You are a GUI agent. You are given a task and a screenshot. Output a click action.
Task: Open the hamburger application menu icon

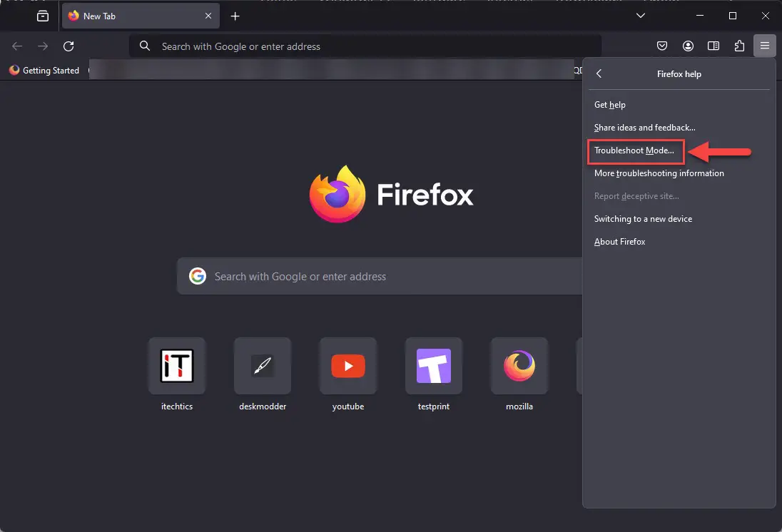[764, 46]
